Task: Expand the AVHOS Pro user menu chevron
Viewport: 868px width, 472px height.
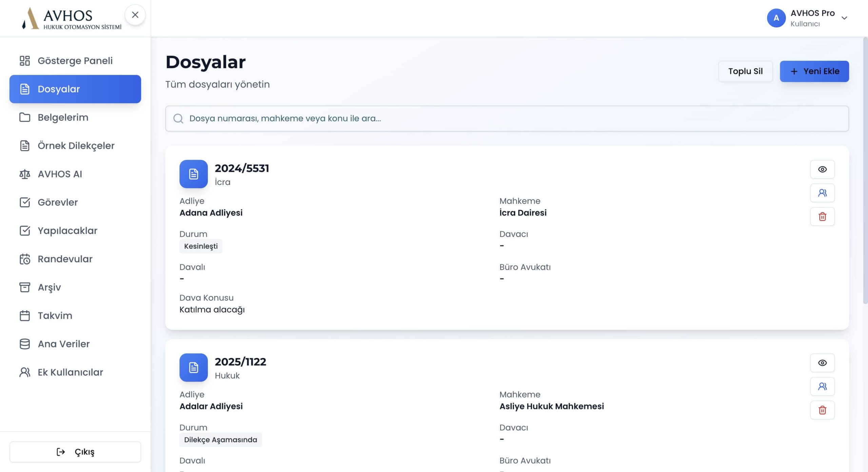Action: click(x=844, y=18)
